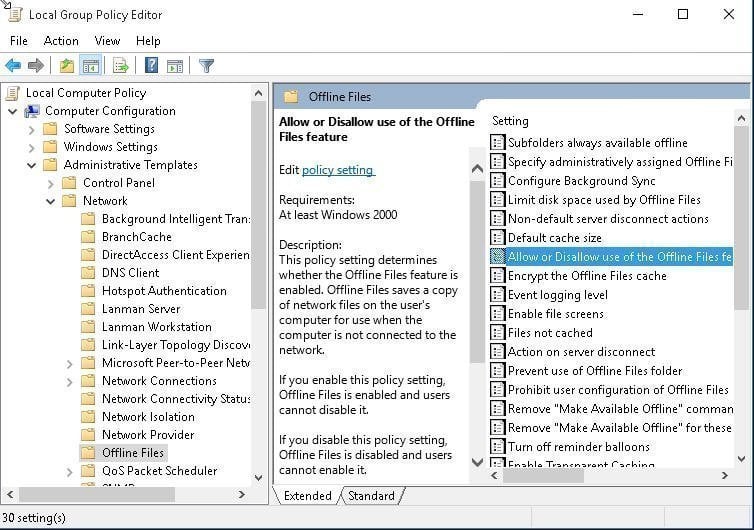Open the Help menu

[x=148, y=41]
